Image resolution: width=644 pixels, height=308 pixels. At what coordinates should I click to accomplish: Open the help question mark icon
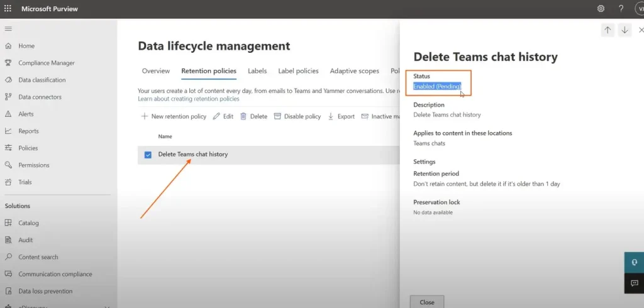click(x=621, y=9)
